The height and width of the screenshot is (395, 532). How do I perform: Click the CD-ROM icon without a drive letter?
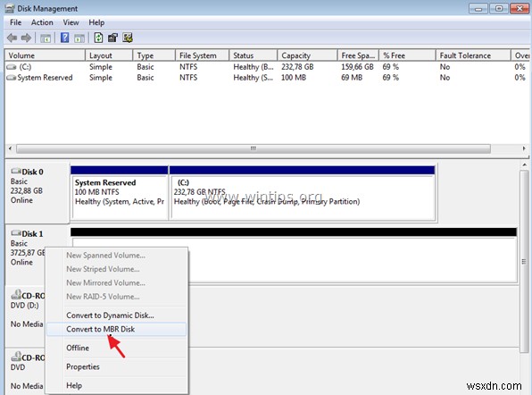click(x=16, y=357)
